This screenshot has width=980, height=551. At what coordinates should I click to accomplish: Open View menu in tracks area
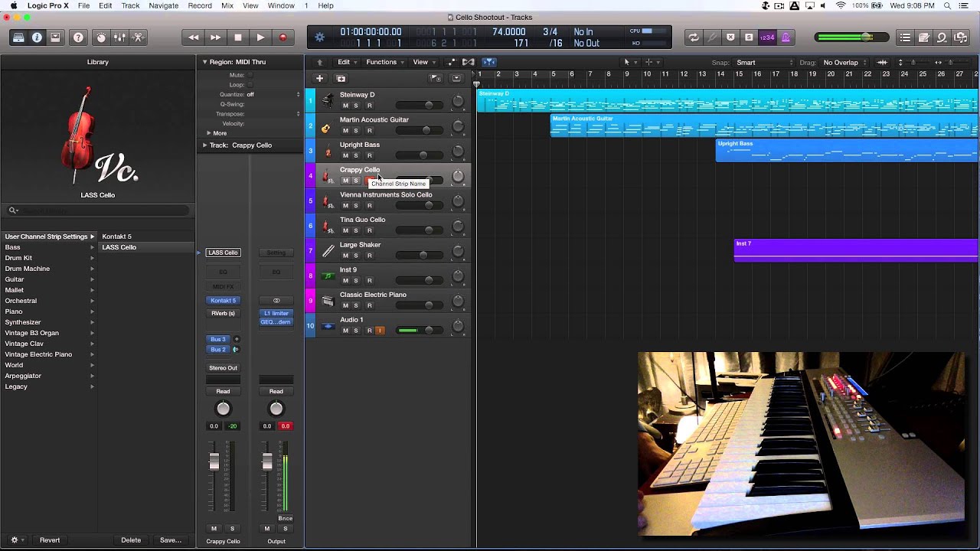coord(424,62)
